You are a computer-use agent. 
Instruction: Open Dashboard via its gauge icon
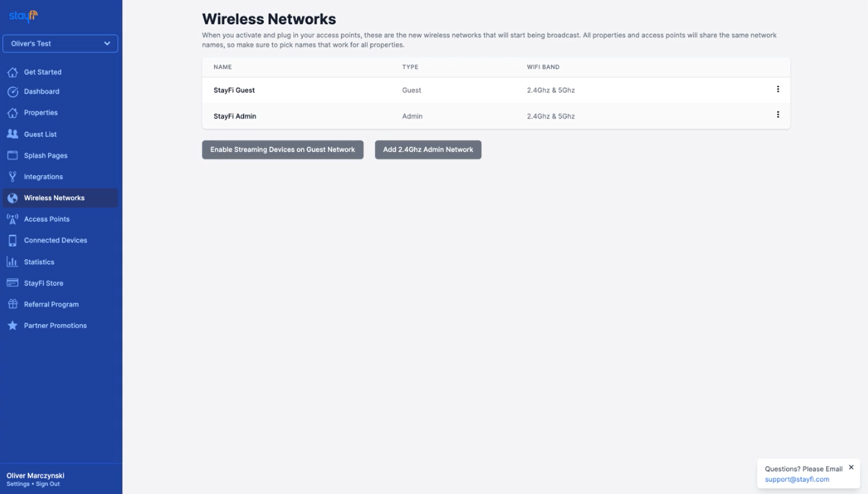[x=12, y=92]
